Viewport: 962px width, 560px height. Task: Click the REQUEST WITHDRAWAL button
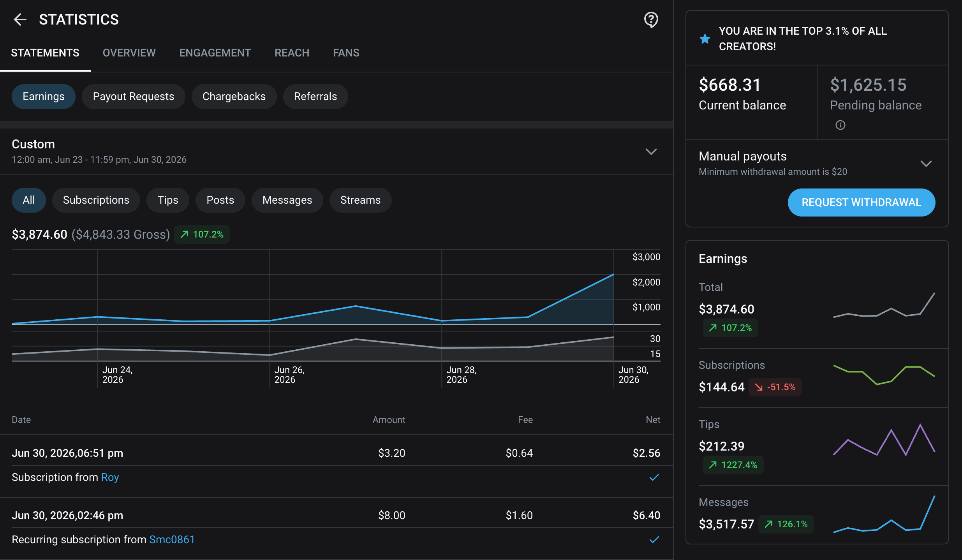click(862, 203)
